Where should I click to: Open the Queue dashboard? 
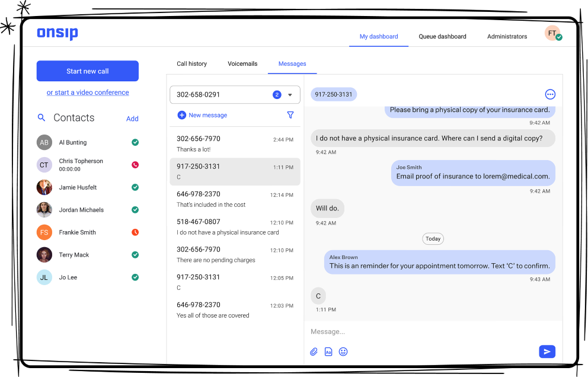(442, 36)
